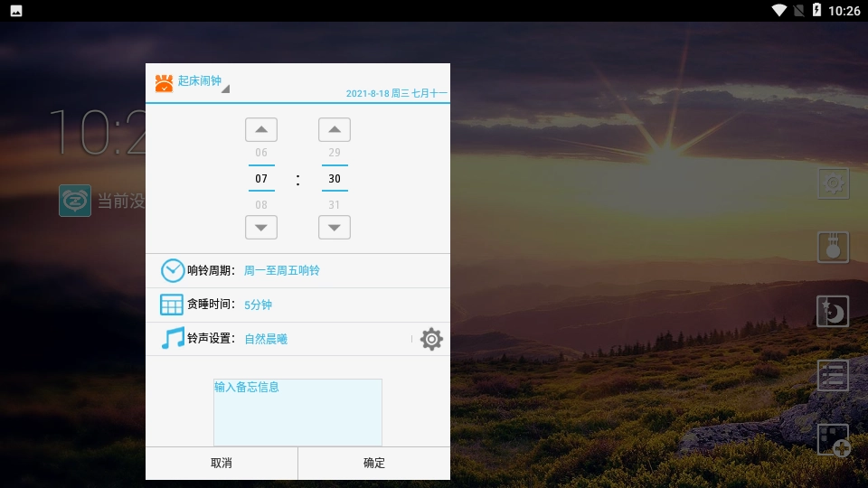
Task: Open the sleep moon icon in sidebar
Action: (833, 312)
